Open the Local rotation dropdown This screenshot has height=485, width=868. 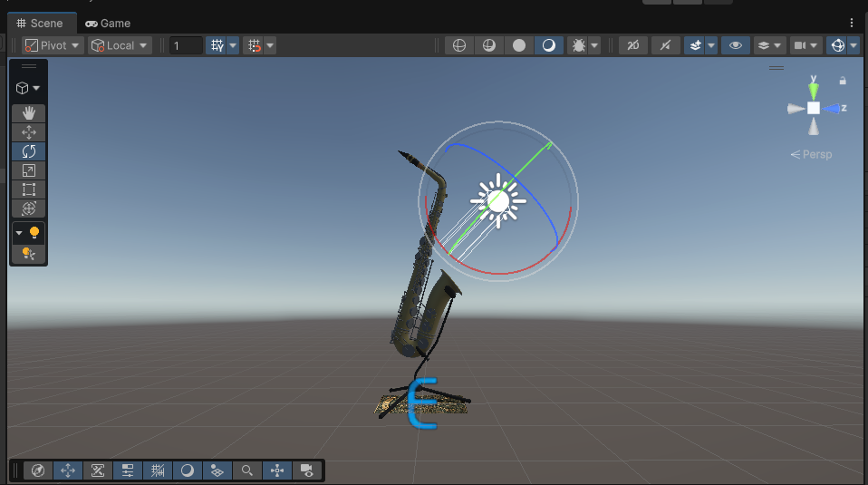pos(121,45)
